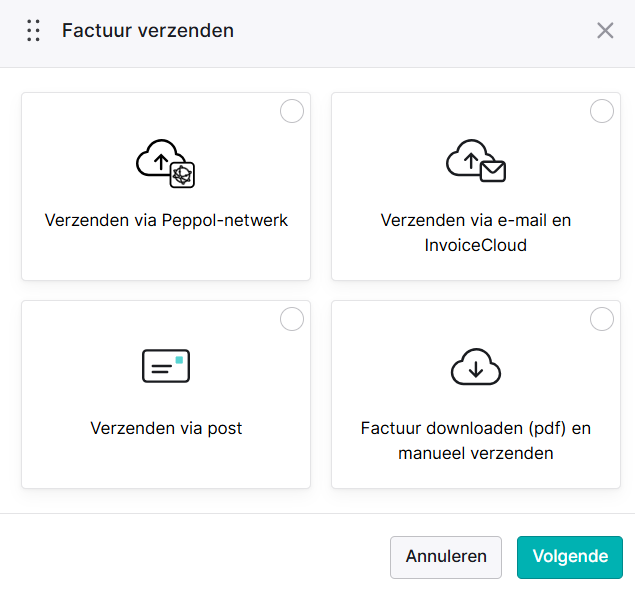Click the small envelope badge on cloud icon
Viewport: 635px width, 594px height.
point(493,171)
